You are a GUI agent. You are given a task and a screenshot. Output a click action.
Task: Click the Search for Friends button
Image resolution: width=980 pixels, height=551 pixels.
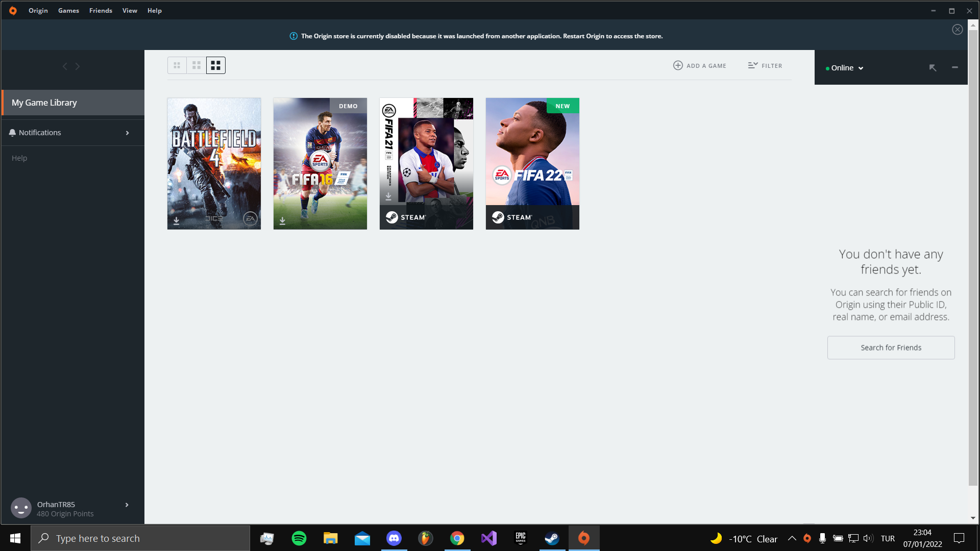click(891, 347)
